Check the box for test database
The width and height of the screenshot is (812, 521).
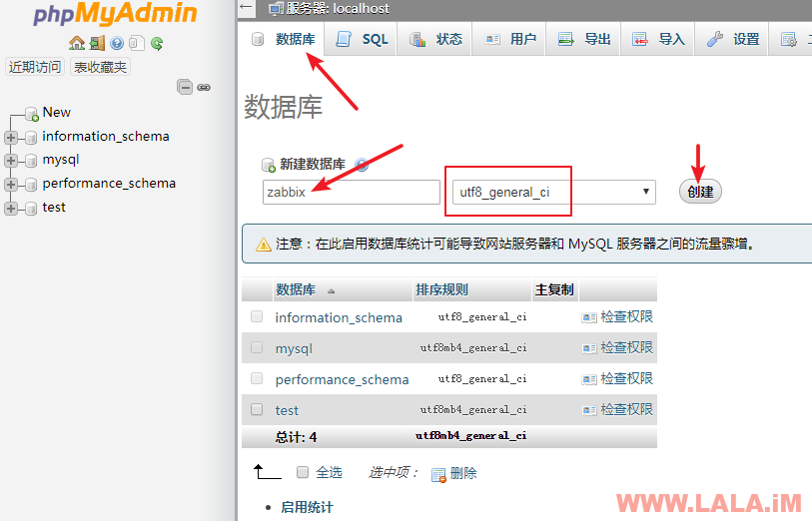pyautogui.click(x=257, y=410)
